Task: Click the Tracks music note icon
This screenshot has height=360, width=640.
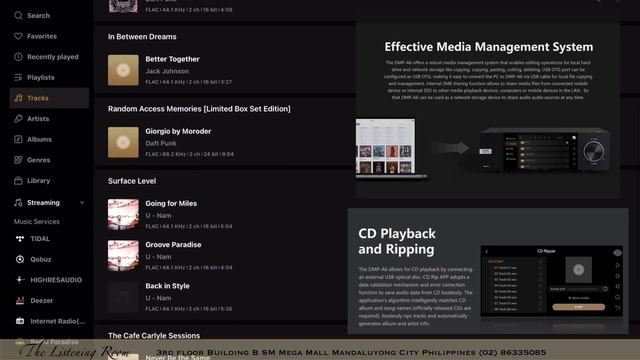Action: click(x=18, y=98)
